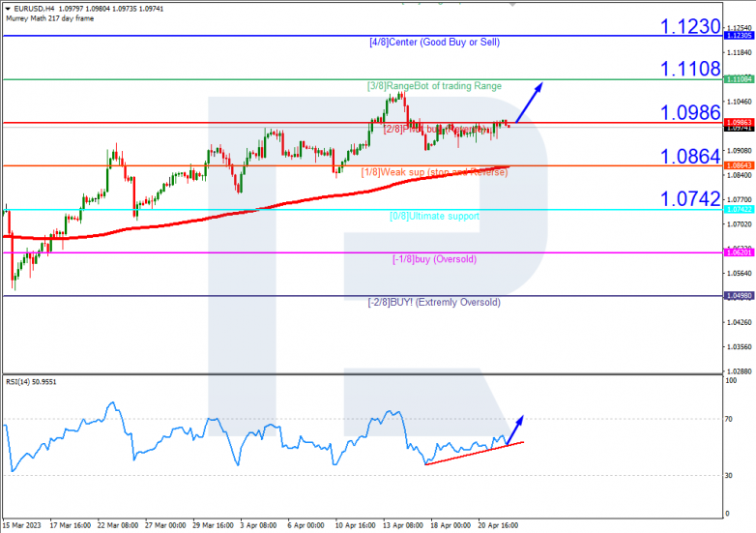This screenshot has width=756, height=533.
Task: Select the [-1/8]buy (Oversold) label
Action: point(434,259)
